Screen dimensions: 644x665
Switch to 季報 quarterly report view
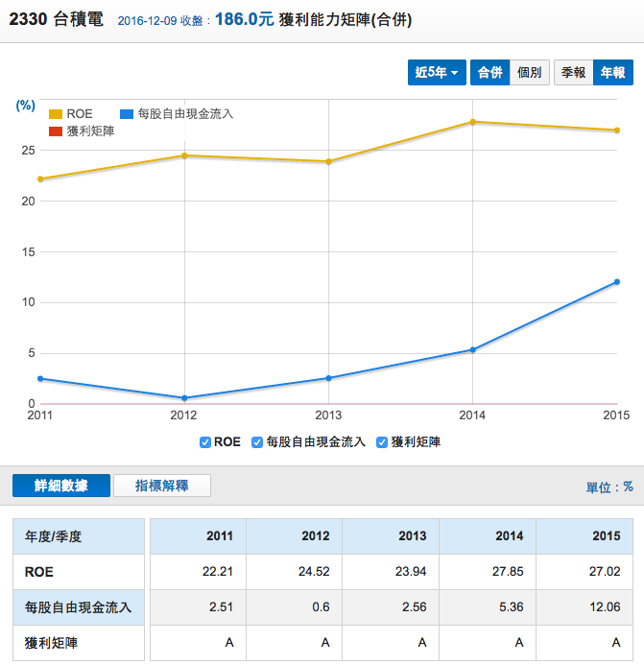[x=573, y=73]
